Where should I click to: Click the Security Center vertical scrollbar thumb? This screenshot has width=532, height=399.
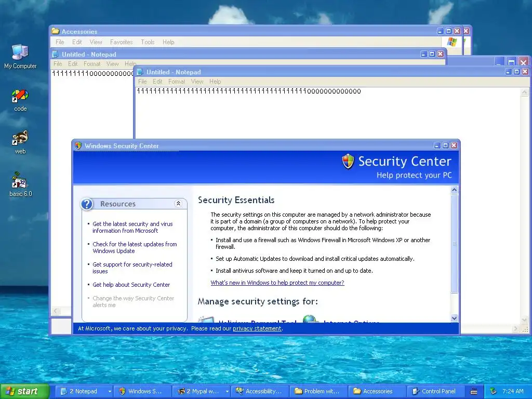point(454,244)
